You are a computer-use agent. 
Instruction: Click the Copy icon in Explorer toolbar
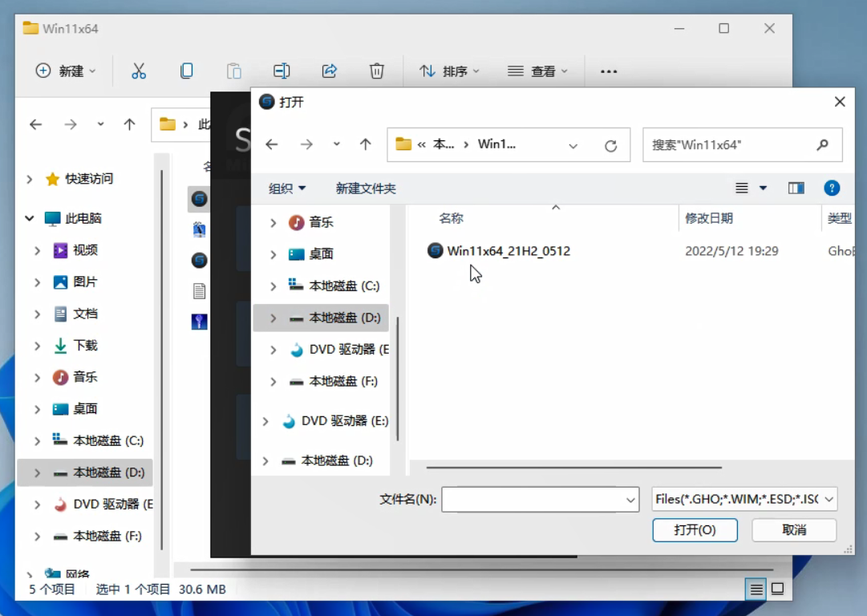(186, 71)
